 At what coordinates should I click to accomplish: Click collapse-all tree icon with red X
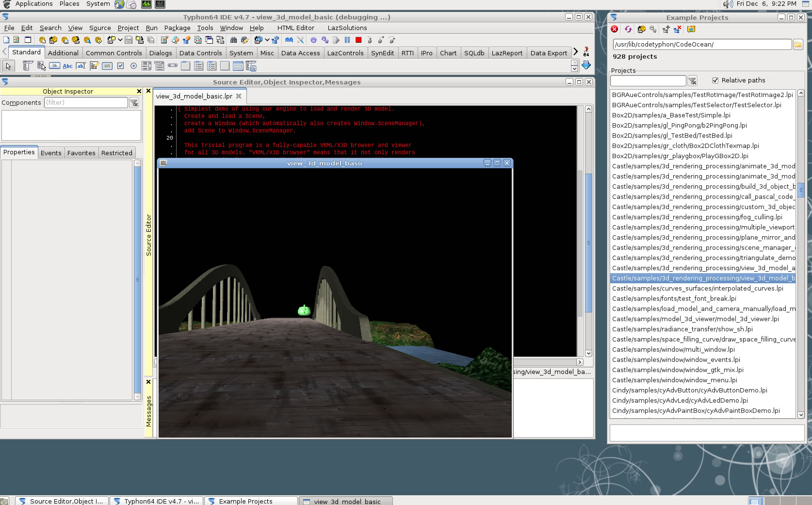pyautogui.click(x=678, y=29)
